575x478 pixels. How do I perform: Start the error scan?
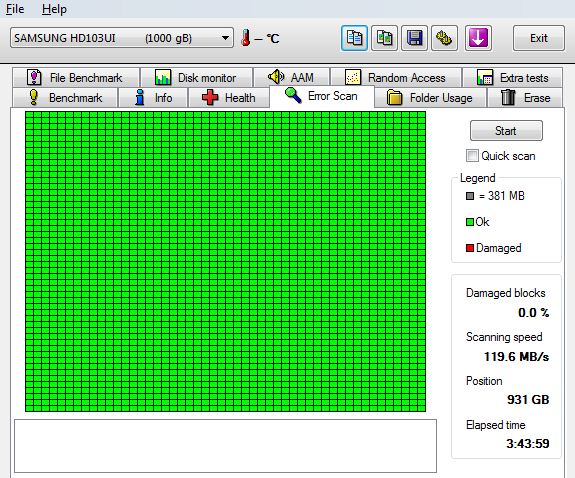click(506, 131)
